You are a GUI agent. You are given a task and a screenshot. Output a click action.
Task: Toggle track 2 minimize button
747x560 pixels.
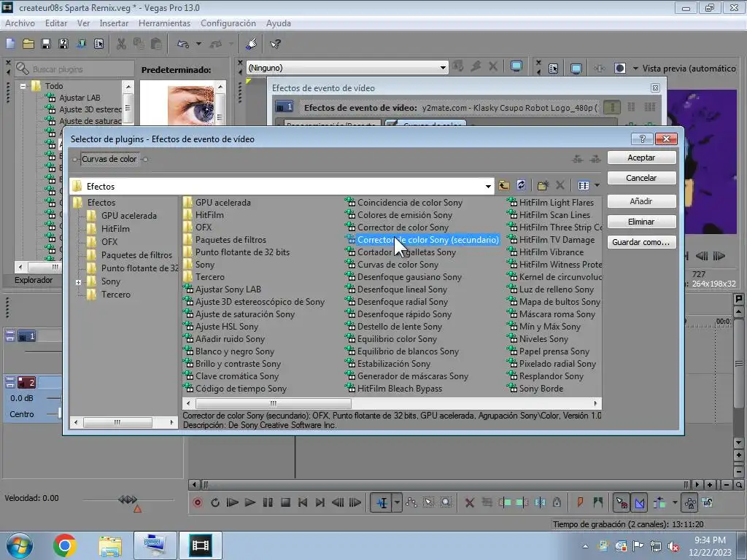[x=10, y=382]
